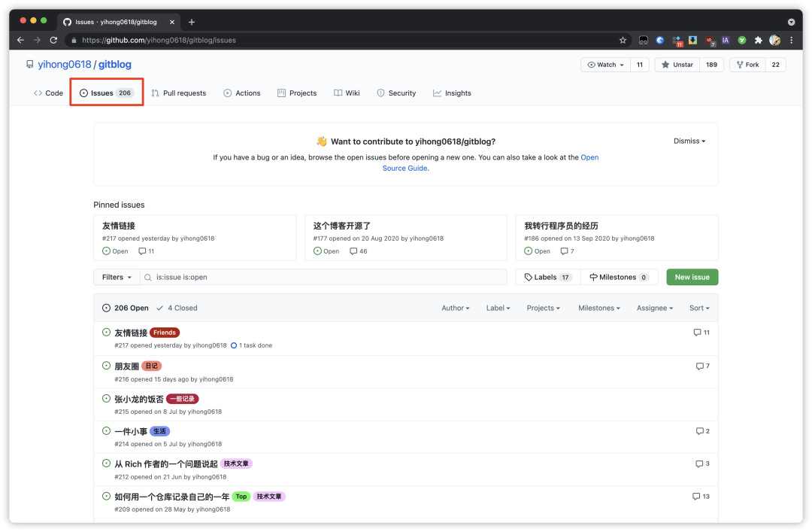The width and height of the screenshot is (812, 532).
Task: Click the Chrome profile avatar icon
Action: click(x=774, y=41)
